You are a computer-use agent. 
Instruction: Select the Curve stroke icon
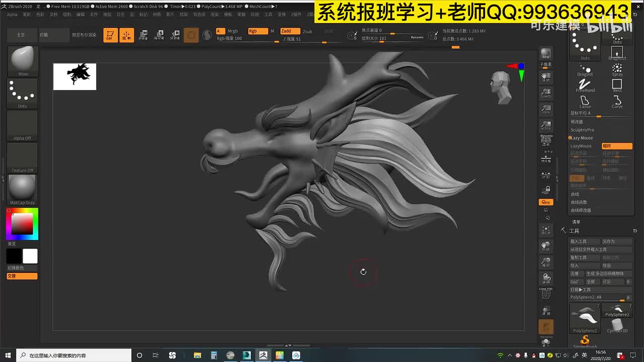tap(617, 101)
